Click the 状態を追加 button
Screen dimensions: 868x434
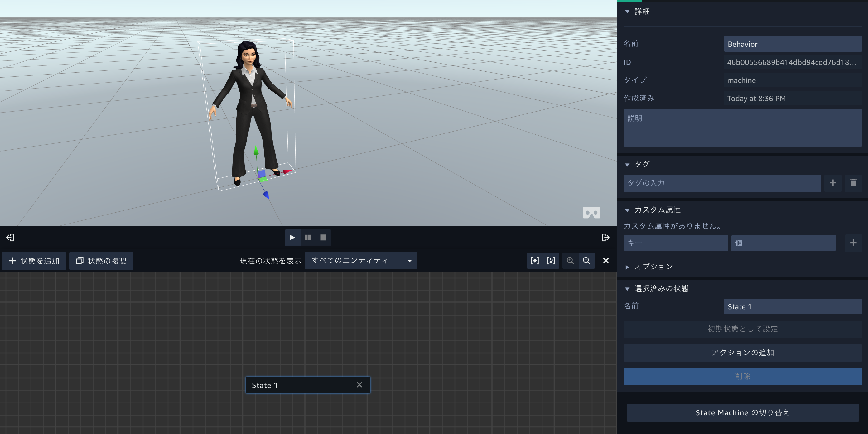pos(34,261)
